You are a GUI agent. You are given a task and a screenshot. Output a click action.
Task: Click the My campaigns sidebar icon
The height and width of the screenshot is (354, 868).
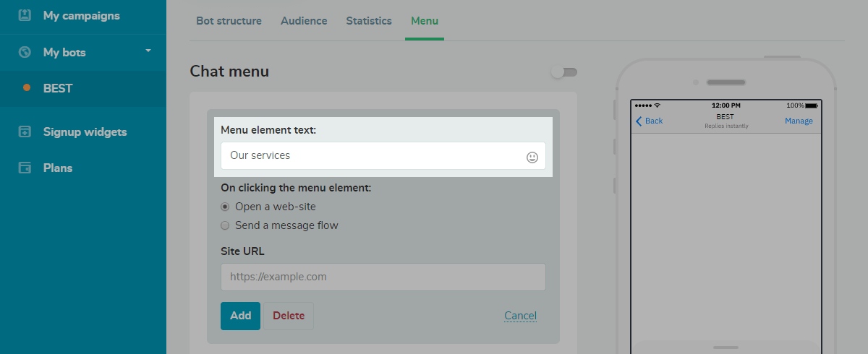(25, 15)
